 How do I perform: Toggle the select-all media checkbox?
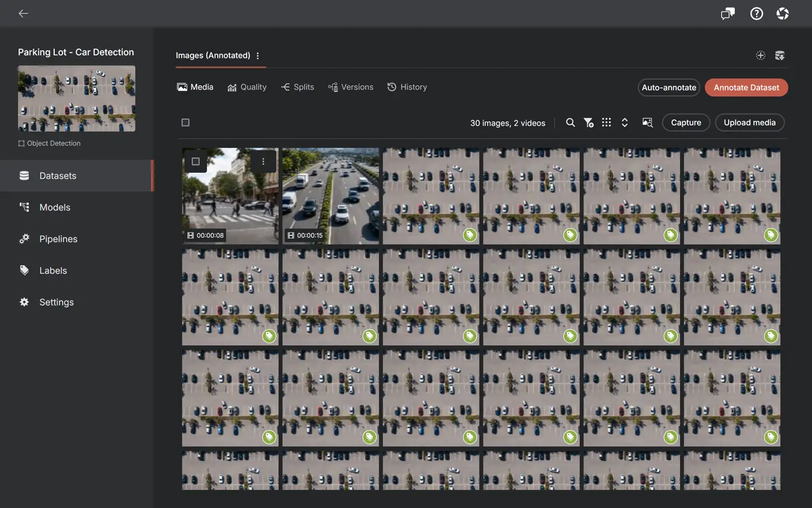coord(186,122)
